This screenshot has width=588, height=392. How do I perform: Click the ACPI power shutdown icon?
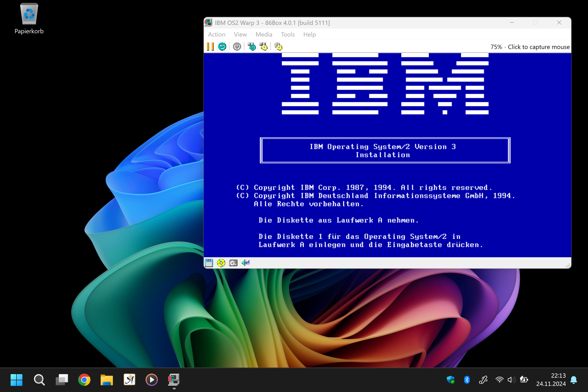click(x=237, y=47)
